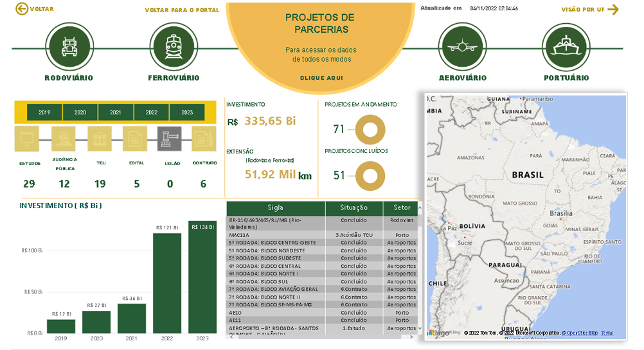Filter by year 2023 tab
This screenshot has width=644, height=350.
pos(187,112)
